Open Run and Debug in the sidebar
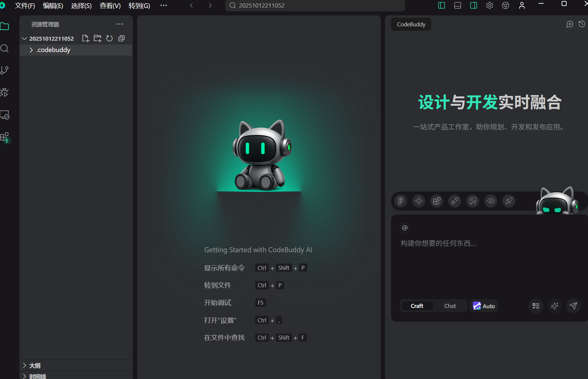Screen dimensions: 588x379 click(5, 92)
